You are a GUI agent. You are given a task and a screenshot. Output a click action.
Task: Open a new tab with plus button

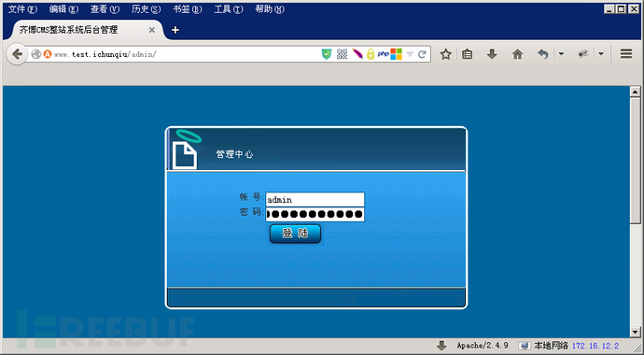[x=175, y=30]
